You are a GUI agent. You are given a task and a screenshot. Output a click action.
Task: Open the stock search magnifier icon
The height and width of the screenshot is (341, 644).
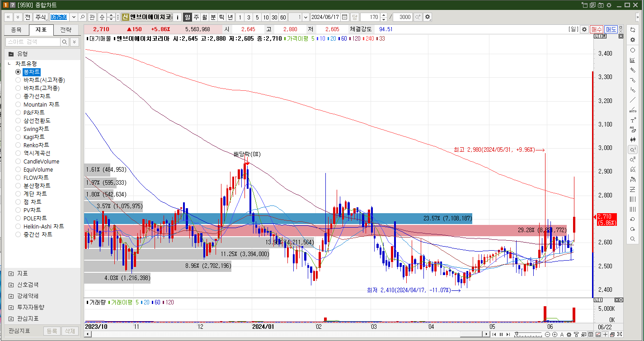tap(82, 17)
